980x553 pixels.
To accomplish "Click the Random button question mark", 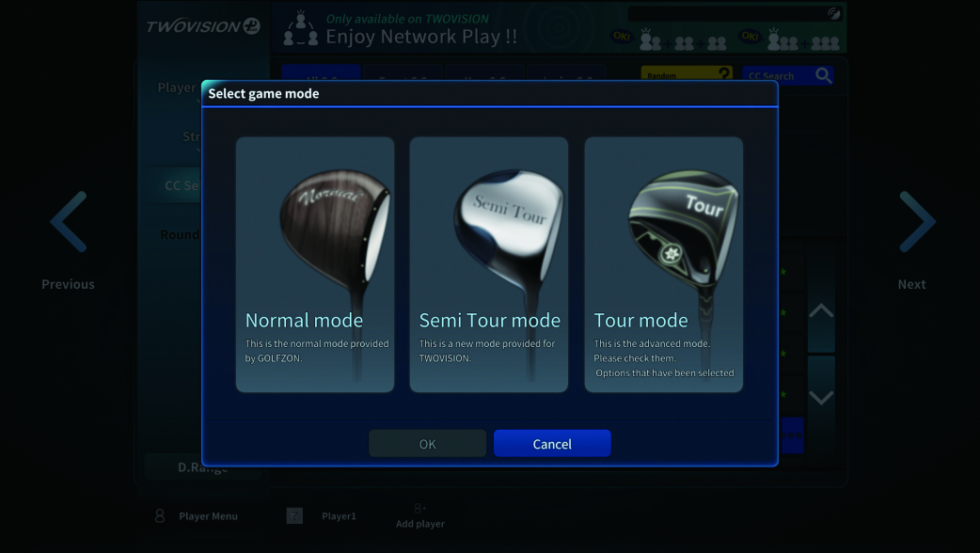I will 724,73.
